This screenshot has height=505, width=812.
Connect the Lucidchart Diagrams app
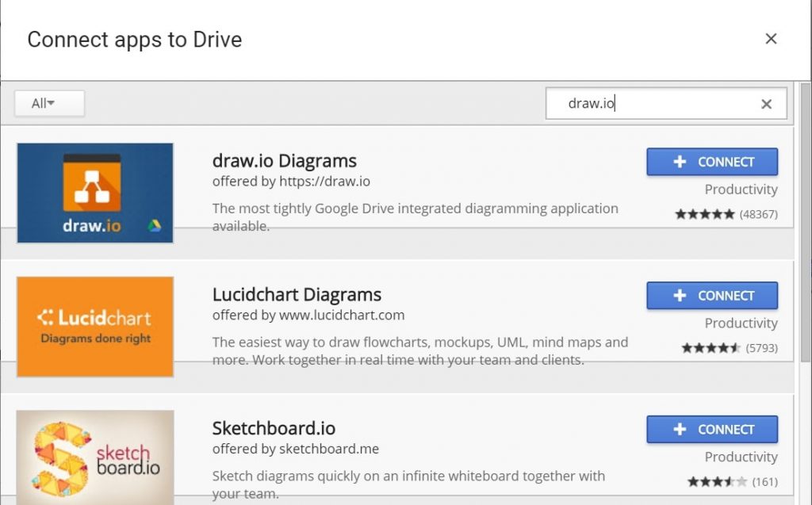click(x=712, y=296)
